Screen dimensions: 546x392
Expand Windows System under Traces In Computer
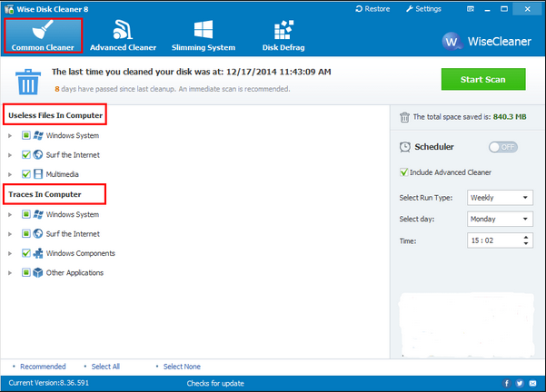click(10, 215)
